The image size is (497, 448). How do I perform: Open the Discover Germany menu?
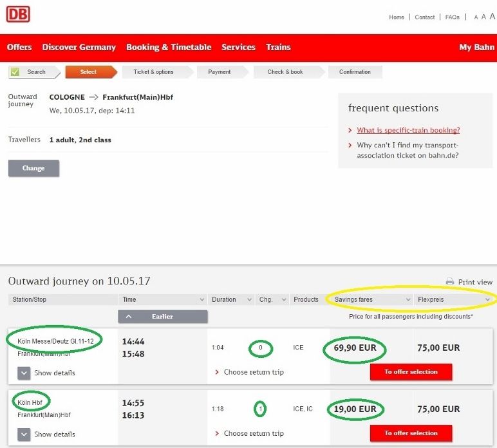[x=79, y=47]
